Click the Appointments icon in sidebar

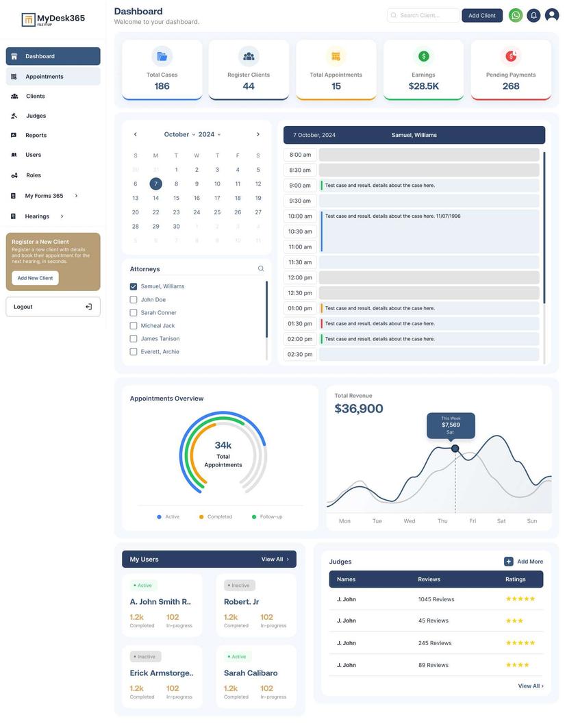click(14, 77)
